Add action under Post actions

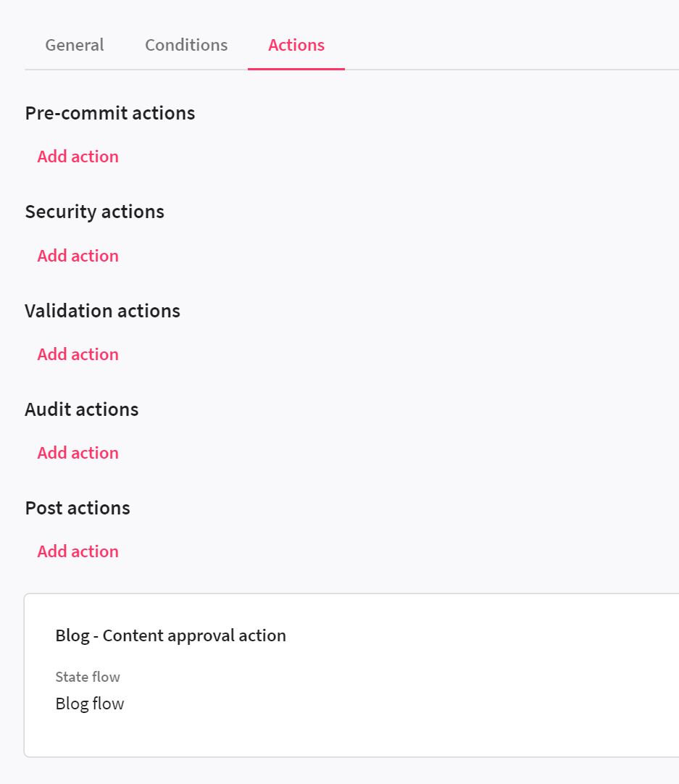click(78, 551)
